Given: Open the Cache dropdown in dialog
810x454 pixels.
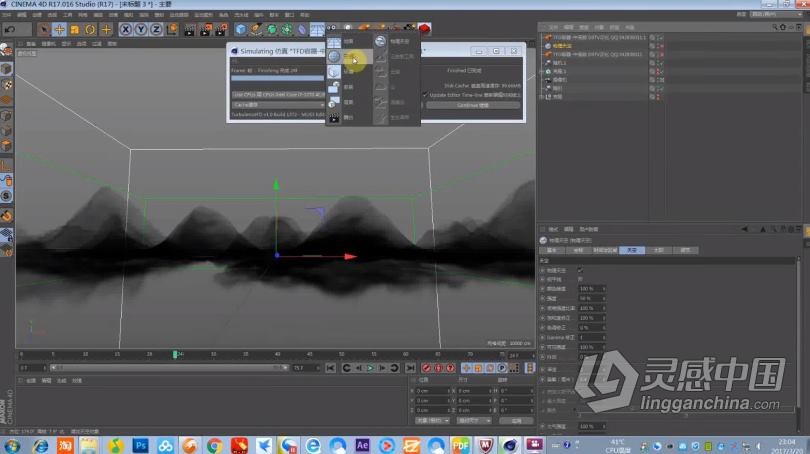Looking at the screenshot, I should tap(278, 105).
